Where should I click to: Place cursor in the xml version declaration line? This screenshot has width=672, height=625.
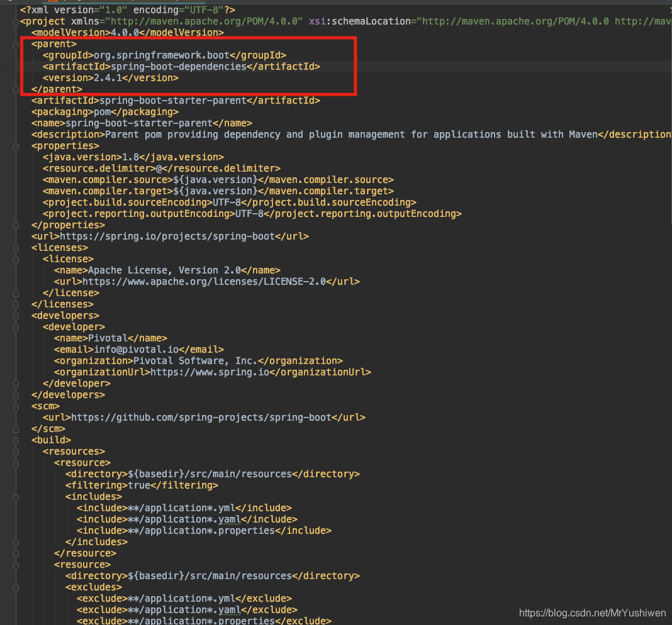tap(127, 10)
